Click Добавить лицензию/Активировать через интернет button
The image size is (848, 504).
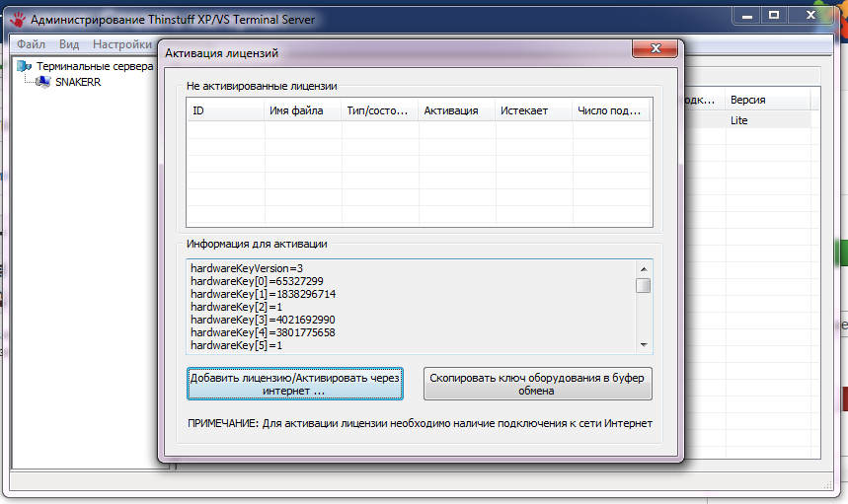pyautogui.click(x=295, y=384)
